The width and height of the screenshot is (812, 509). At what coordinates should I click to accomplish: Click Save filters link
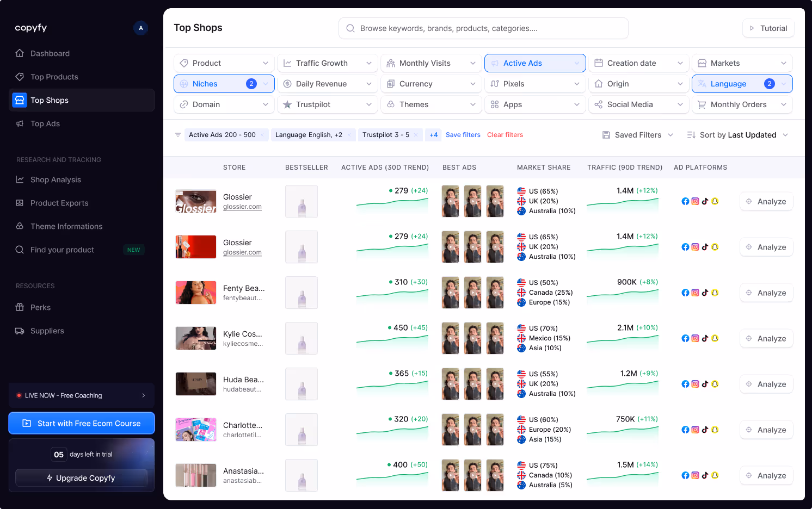(x=463, y=135)
